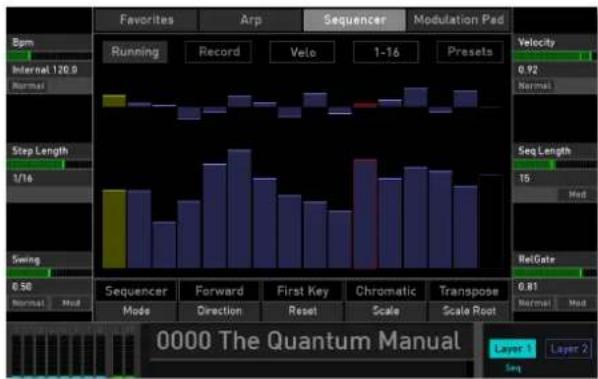598x379 pixels.
Task: Click the yellow first step note block
Action: click(114, 101)
